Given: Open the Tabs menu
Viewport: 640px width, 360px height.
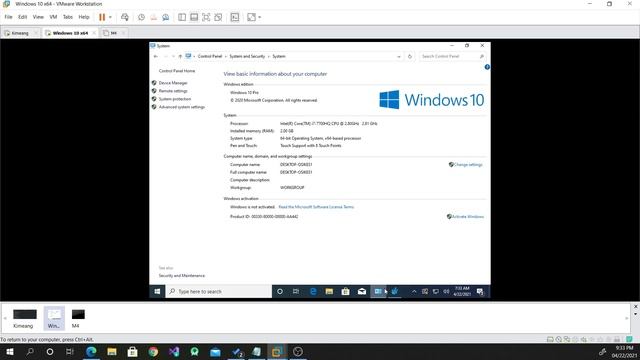Looking at the screenshot, I should pos(67,17).
